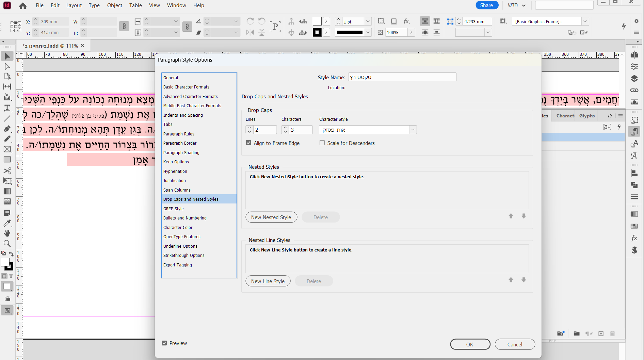Viewport: 644px width, 360px height.
Task: Choose the Hand tool
Action: (x=7, y=233)
